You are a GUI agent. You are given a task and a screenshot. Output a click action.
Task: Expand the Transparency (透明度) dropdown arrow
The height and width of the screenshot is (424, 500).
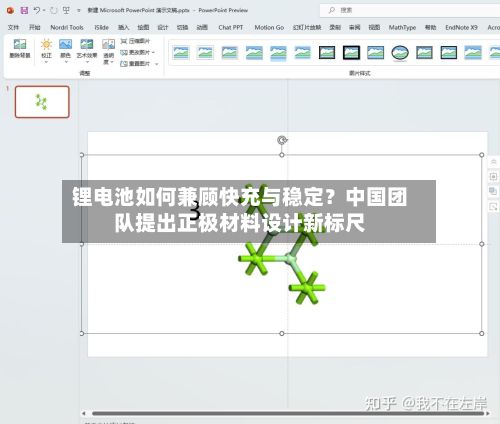pyautogui.click(x=112, y=62)
